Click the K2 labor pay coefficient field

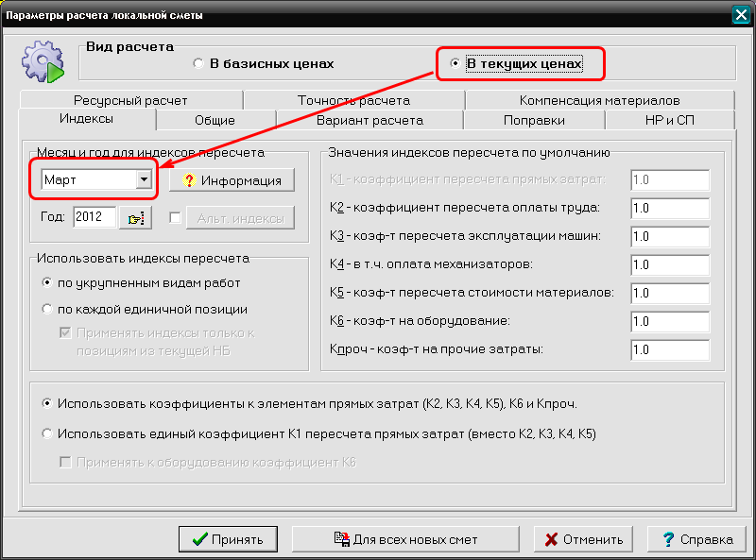tap(670, 208)
